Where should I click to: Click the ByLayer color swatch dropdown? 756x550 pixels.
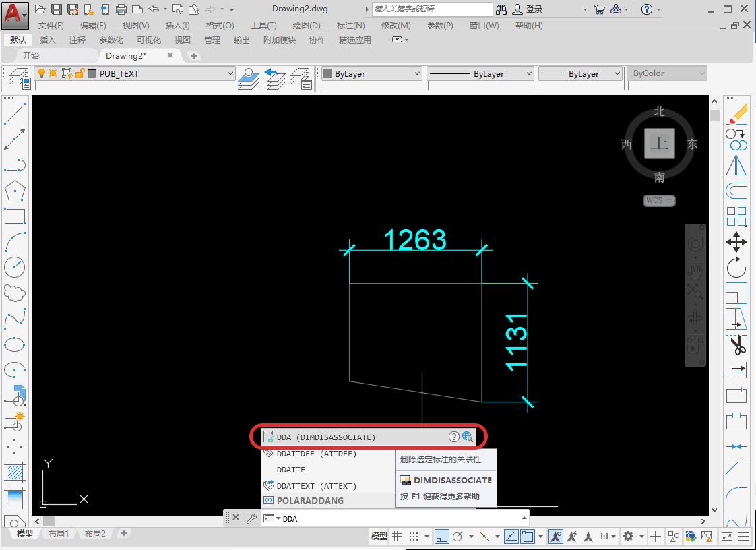[371, 74]
